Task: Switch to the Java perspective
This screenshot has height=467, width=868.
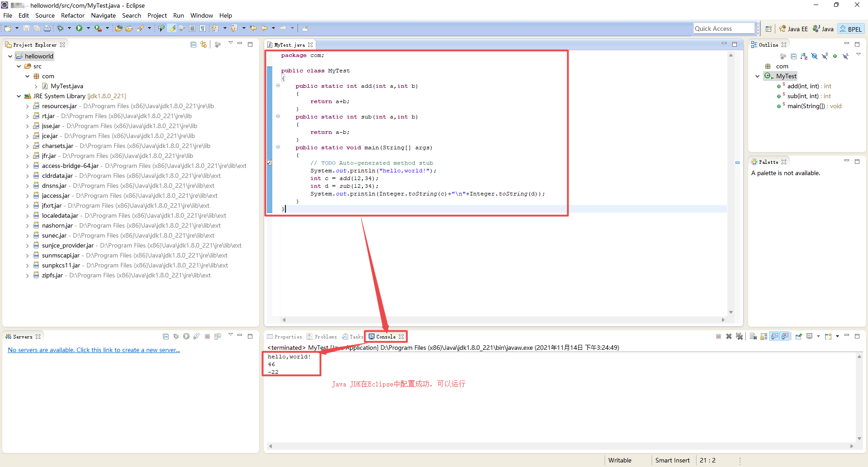Action: pyautogui.click(x=823, y=29)
